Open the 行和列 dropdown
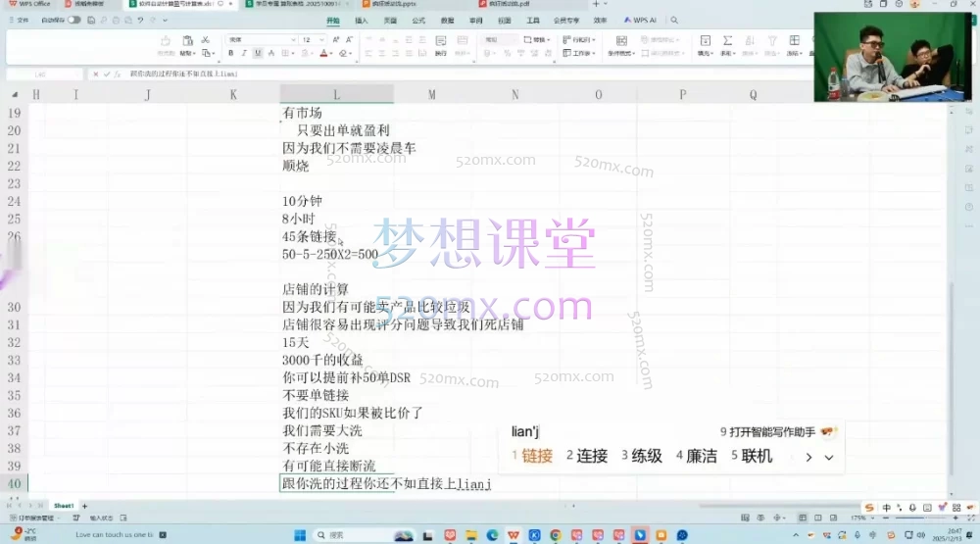This screenshot has width=980, height=544. (x=579, y=39)
